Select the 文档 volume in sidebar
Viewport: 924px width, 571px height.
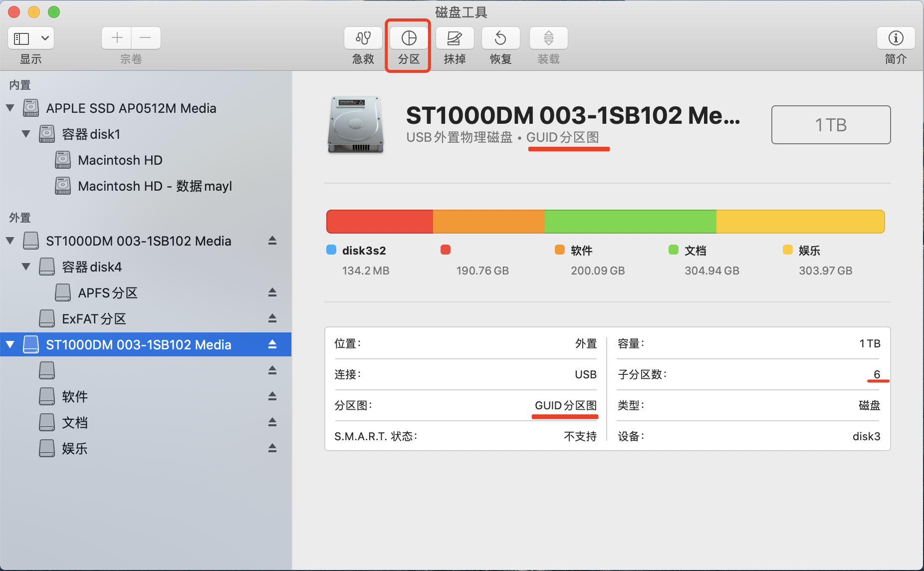(146, 422)
